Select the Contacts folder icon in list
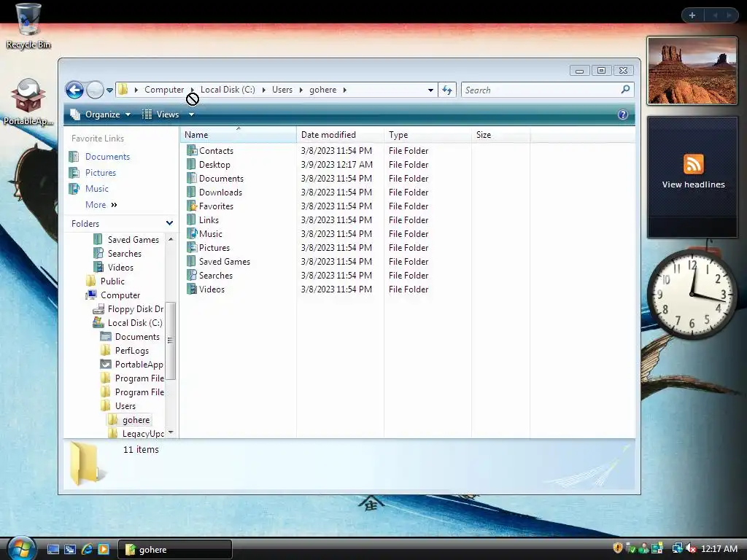 click(x=192, y=150)
